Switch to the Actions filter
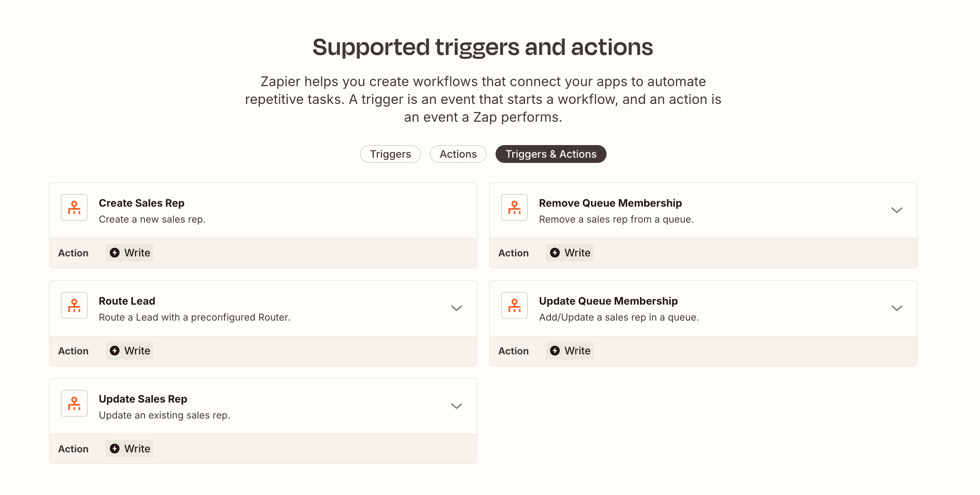Image resolution: width=980 pixels, height=495 pixels. click(458, 154)
